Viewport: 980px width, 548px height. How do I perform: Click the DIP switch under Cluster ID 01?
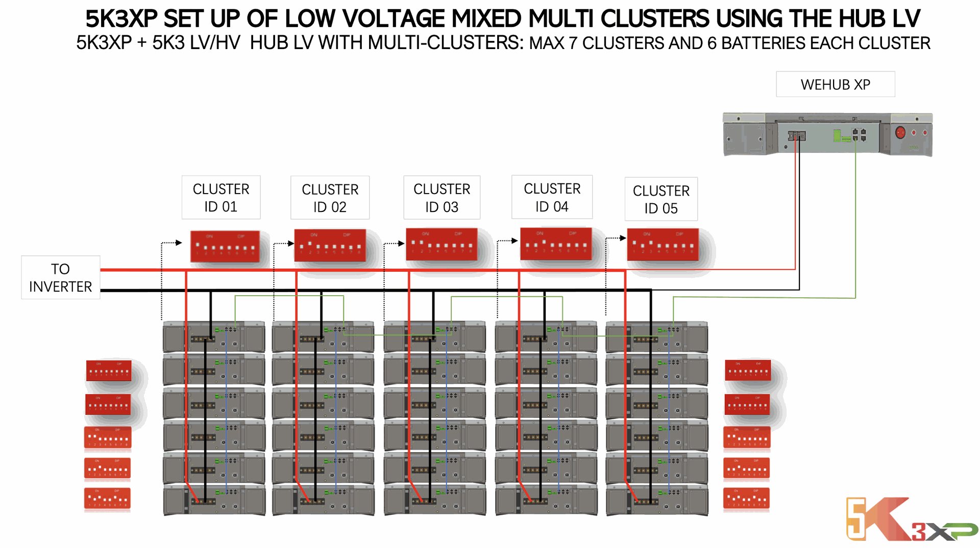pyautogui.click(x=225, y=246)
